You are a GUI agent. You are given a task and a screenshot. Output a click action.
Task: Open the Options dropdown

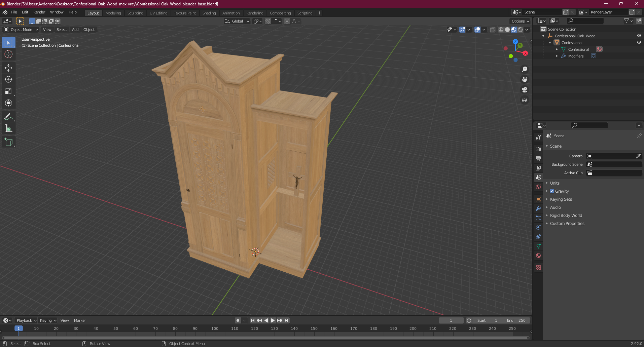[520, 21]
